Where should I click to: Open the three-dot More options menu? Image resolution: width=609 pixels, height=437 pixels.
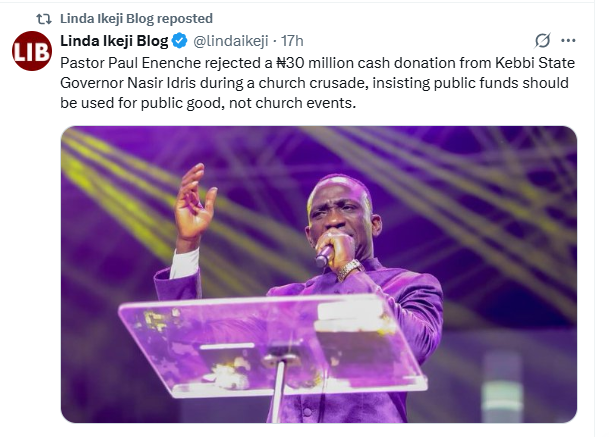tap(569, 41)
